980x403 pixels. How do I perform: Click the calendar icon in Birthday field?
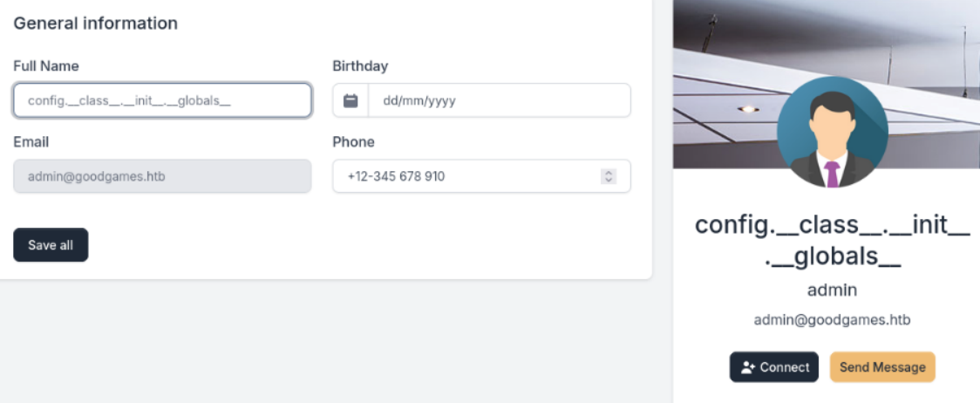click(350, 100)
